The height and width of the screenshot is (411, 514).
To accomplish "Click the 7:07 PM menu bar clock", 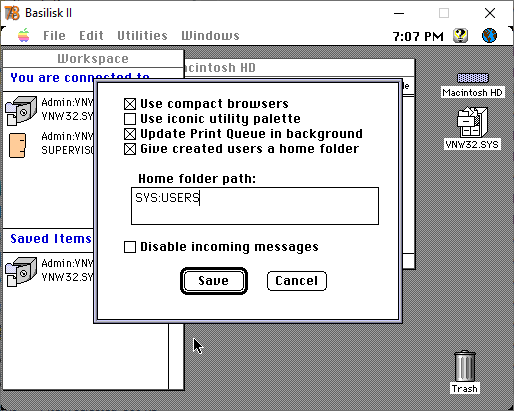I will click(x=418, y=36).
